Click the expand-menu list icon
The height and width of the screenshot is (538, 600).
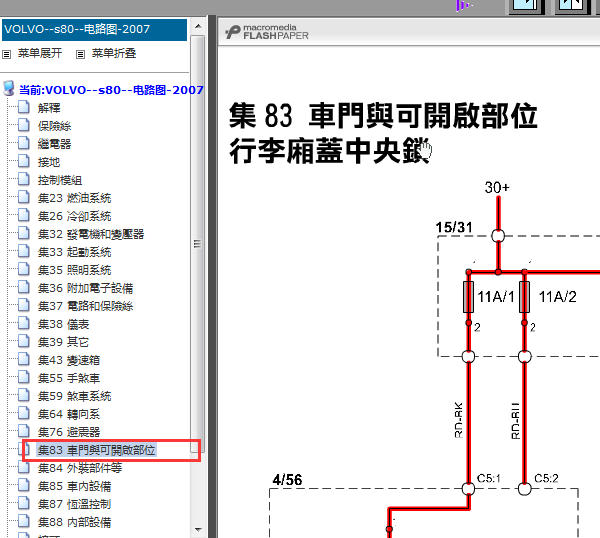(x=7, y=54)
